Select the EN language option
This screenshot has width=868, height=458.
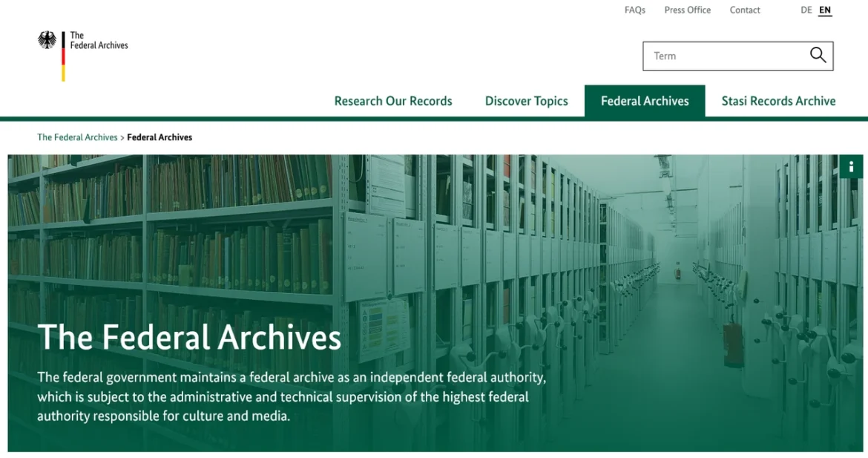coord(825,10)
